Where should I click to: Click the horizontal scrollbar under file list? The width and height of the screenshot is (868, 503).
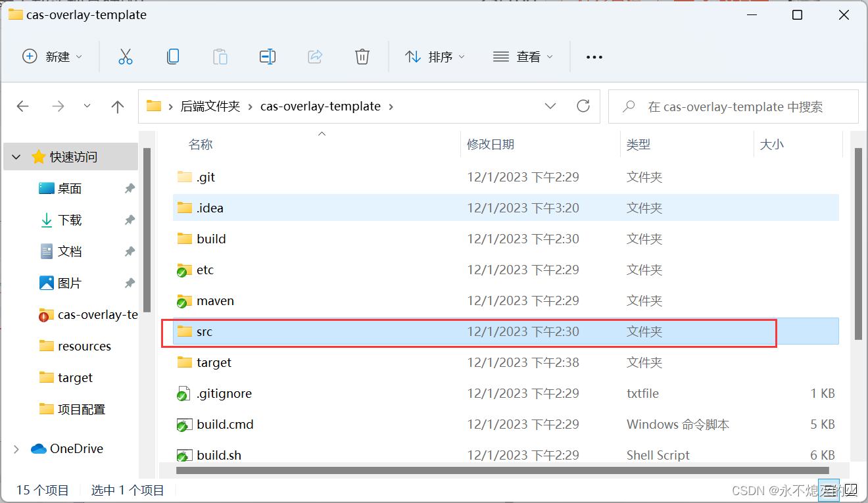[x=503, y=470]
